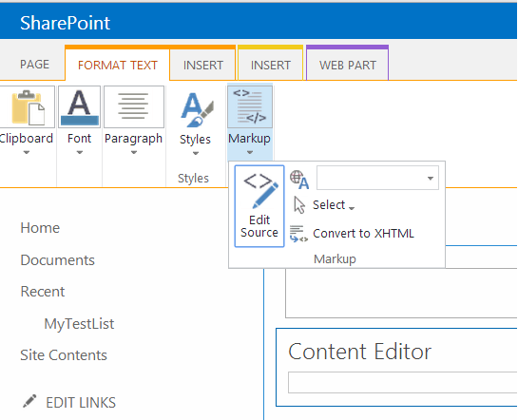The height and width of the screenshot is (420, 518).
Task: Switch to the WEB PART tab
Action: tap(348, 65)
